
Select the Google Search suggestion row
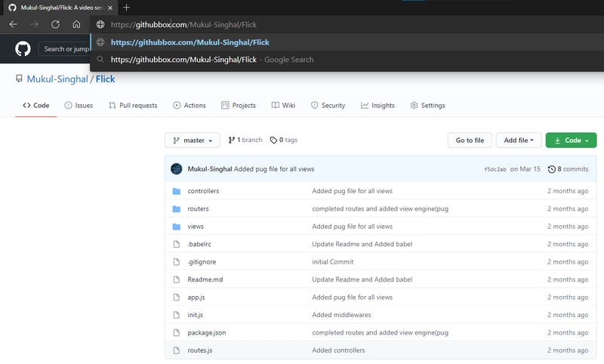(x=347, y=60)
